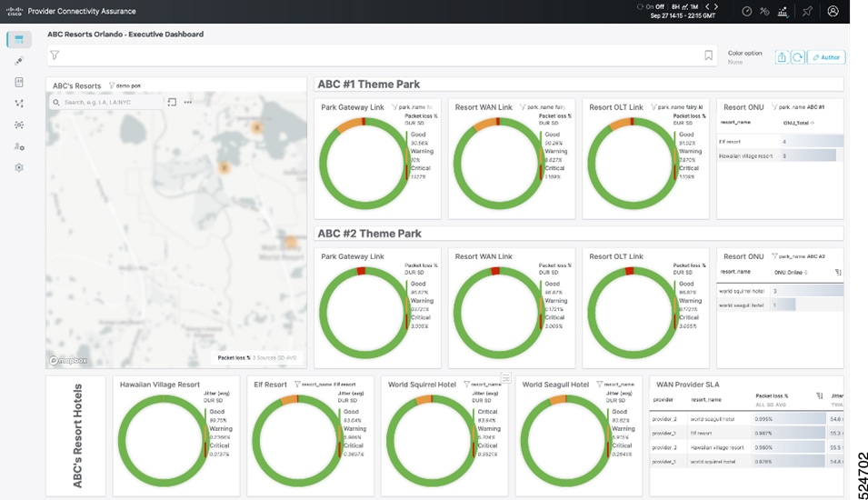The width and height of the screenshot is (868, 500).
Task: Click the Warning legend entry on ABC #1 Resort WAN Link
Action: pos(555,151)
